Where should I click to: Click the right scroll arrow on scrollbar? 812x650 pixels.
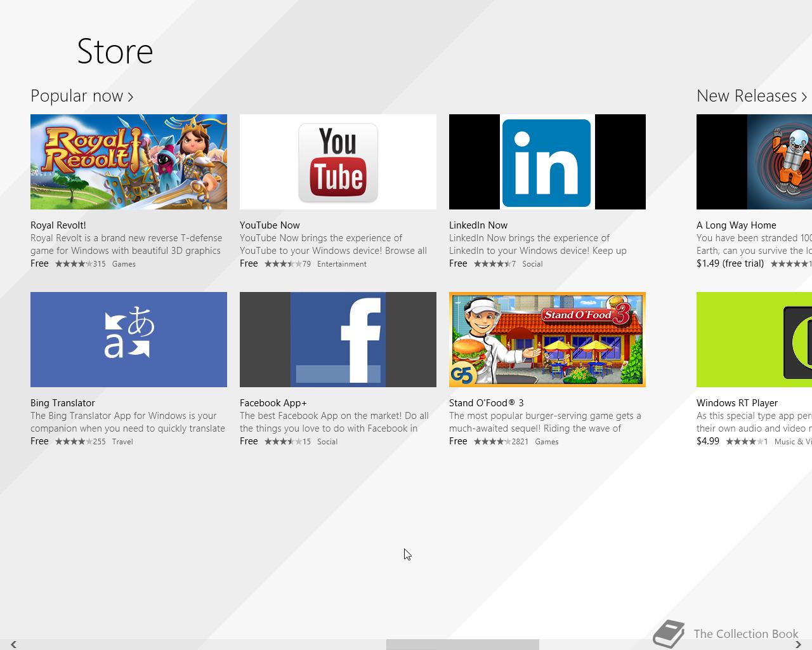tap(799, 645)
